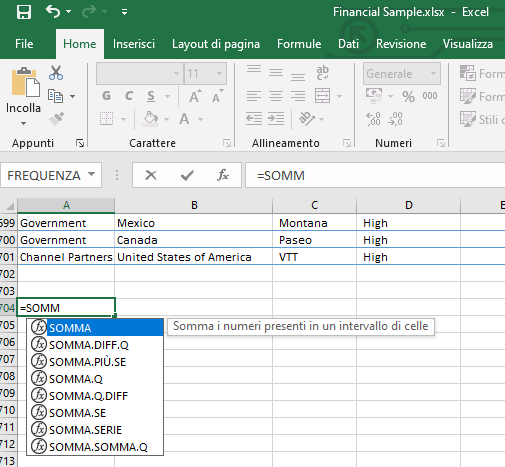Toggle underline with the S button
The height and width of the screenshot is (467, 505).
[151, 96]
